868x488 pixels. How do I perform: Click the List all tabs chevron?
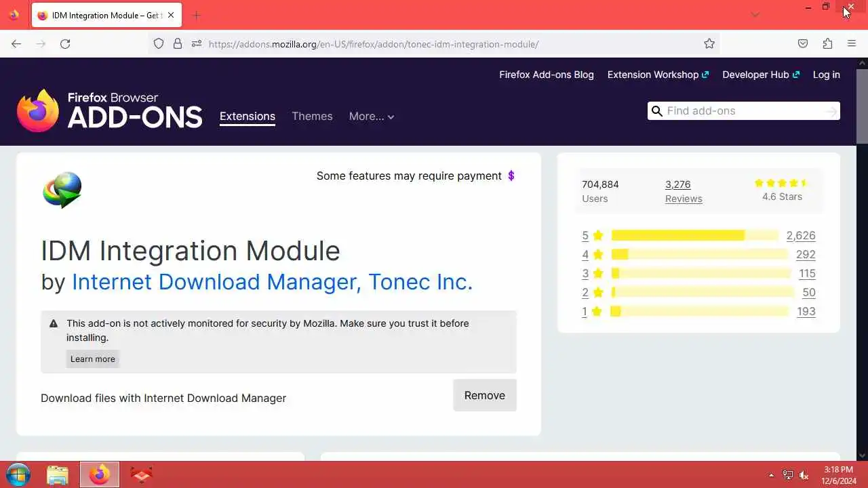coord(755,15)
